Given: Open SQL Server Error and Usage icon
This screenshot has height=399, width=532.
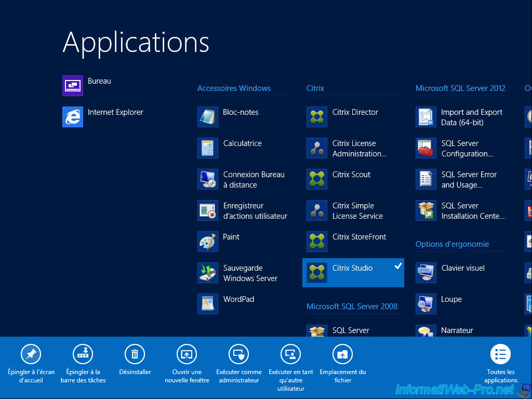Looking at the screenshot, I should (426, 179).
